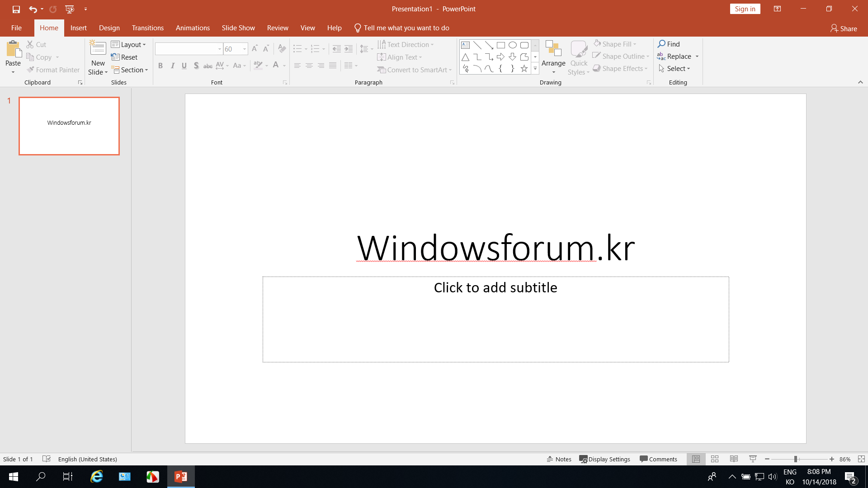Image resolution: width=868 pixels, height=488 pixels.
Task: Move the zoom slider handle
Action: pyautogui.click(x=795, y=459)
